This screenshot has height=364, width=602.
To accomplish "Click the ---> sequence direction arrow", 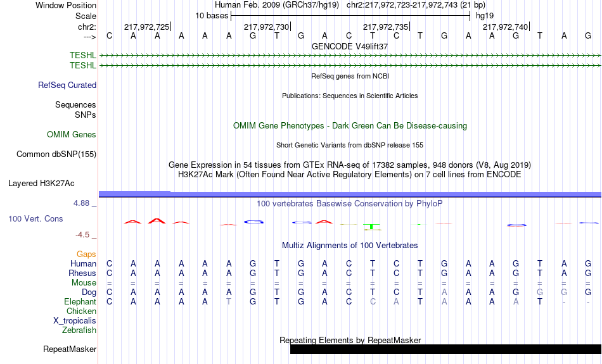I will 90,37.
